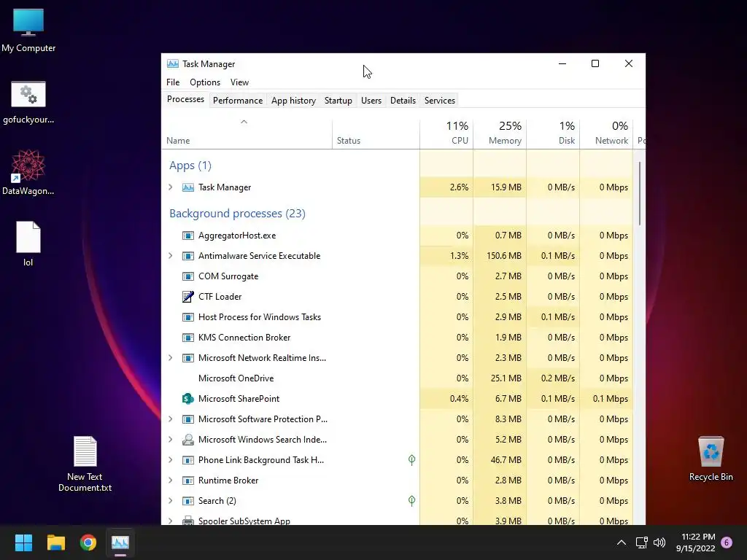Screen dimensions: 747x560
Task: Click the Antimalware Service Executable icon
Action: pos(188,256)
